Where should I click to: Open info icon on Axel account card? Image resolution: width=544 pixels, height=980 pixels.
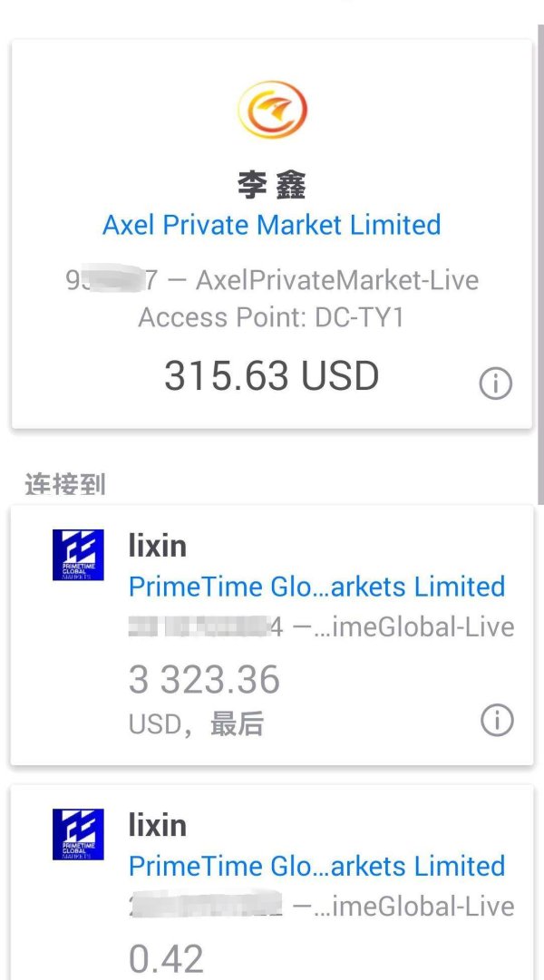click(x=495, y=383)
